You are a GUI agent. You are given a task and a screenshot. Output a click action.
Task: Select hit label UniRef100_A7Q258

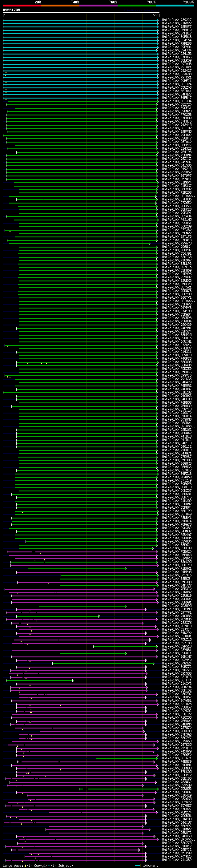click(177, 115)
